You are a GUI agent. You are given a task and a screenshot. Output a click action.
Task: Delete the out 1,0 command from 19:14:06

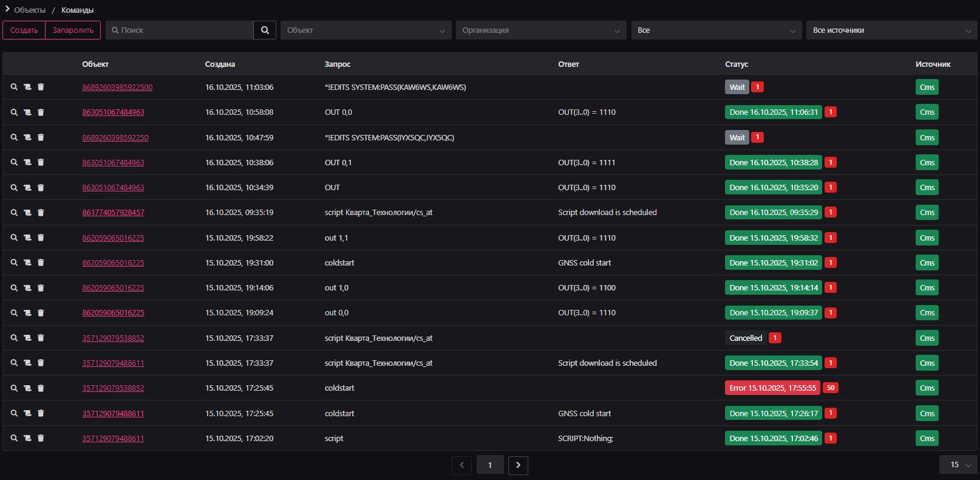click(x=41, y=287)
